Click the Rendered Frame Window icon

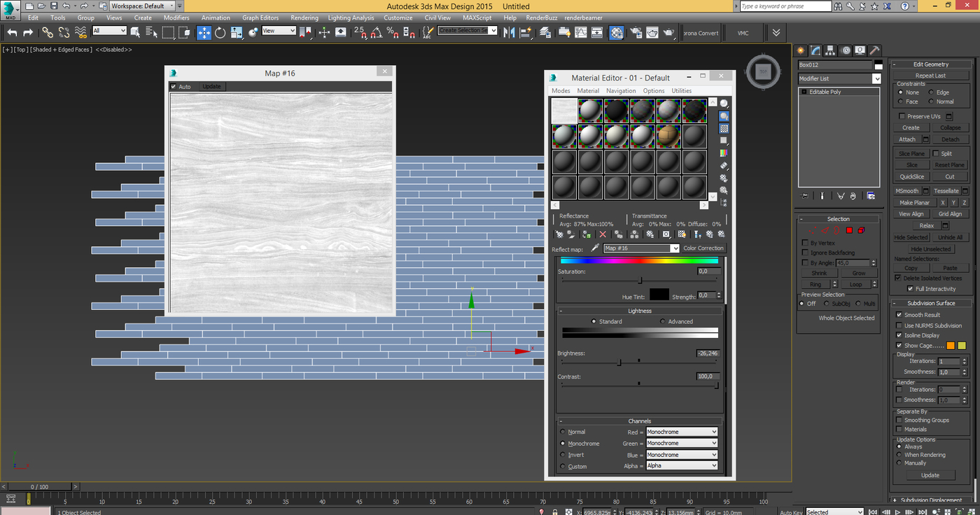click(x=652, y=33)
